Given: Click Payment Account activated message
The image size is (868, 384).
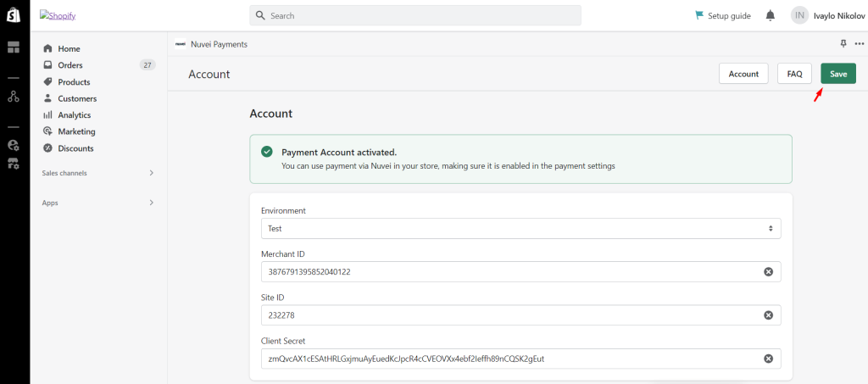Looking at the screenshot, I should click(x=339, y=153).
